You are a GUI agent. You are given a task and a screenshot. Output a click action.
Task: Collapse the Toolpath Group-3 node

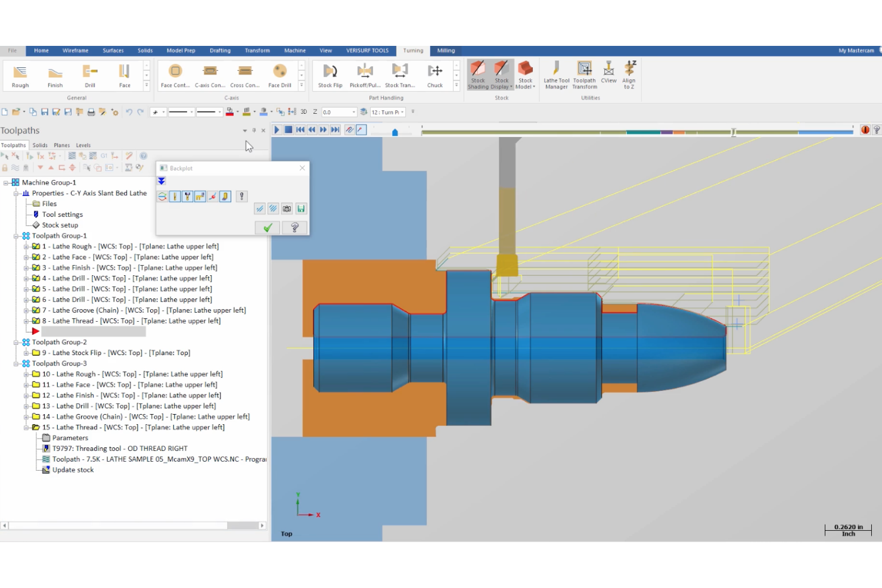(16, 363)
